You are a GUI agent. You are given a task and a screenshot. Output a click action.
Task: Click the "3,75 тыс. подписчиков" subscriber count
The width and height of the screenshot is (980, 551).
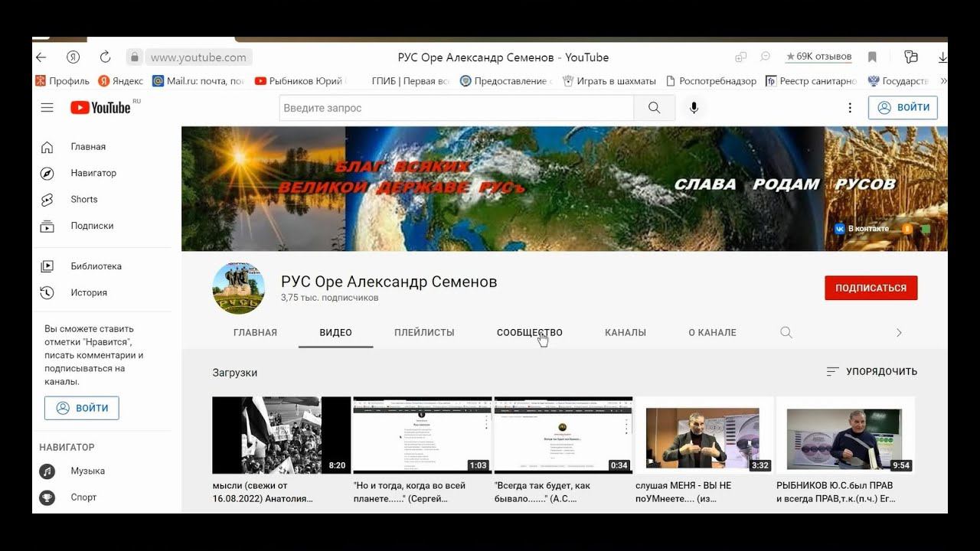(x=330, y=298)
